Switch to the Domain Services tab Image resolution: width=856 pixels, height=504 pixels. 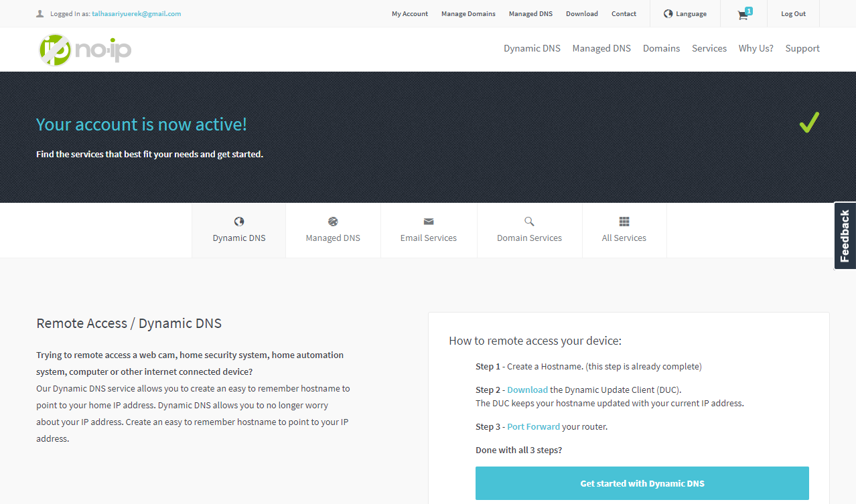[x=529, y=230]
